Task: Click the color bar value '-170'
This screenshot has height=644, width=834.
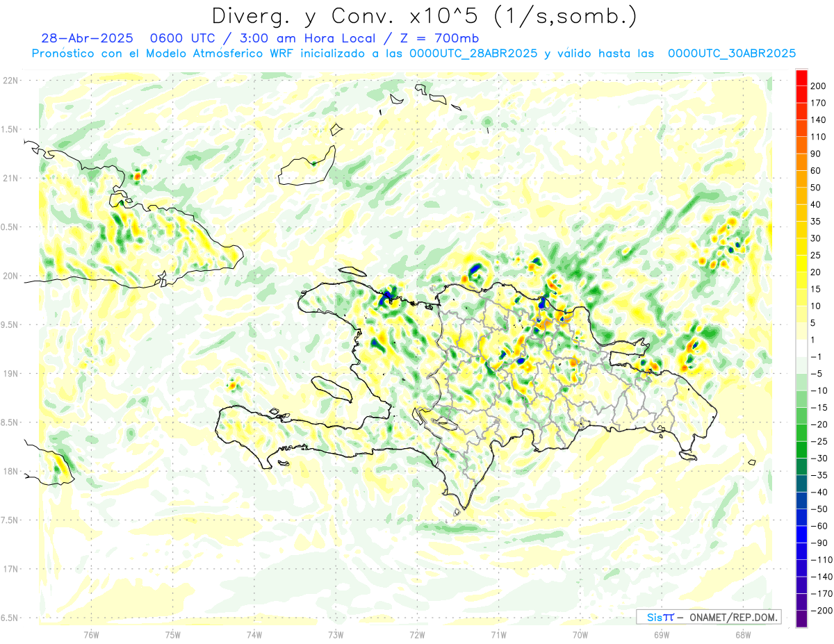Action: coord(821,593)
